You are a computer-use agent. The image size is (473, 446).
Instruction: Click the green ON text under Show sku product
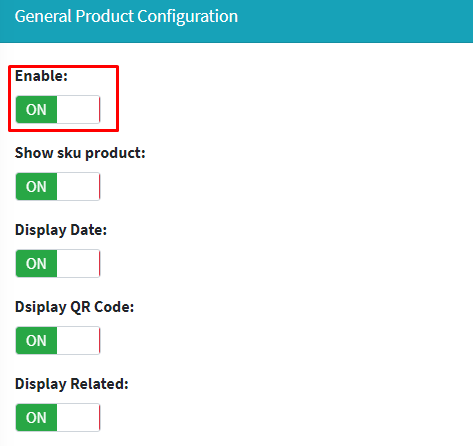[x=36, y=187]
